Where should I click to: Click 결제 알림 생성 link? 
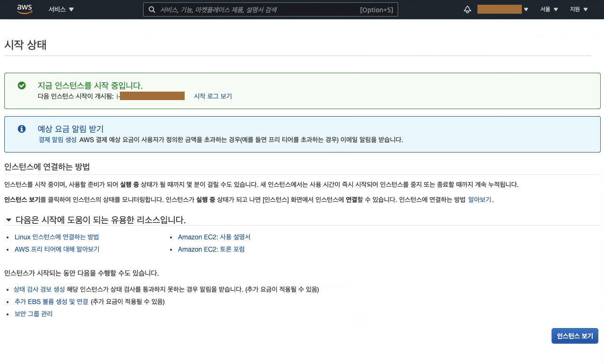tap(58, 140)
